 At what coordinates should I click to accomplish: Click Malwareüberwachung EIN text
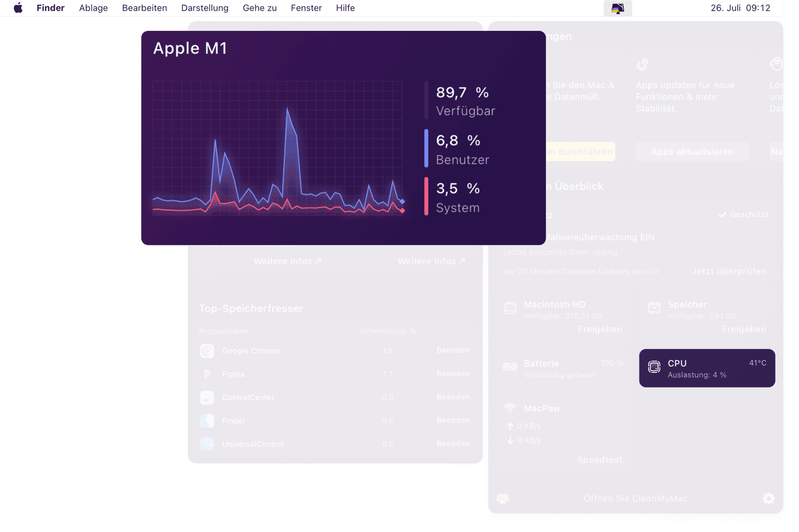click(x=599, y=237)
